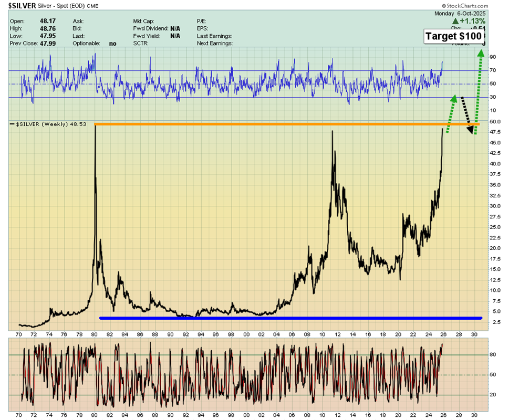This screenshot has width=509, height=420.
Task: Select the blue horizontal support line
Action: pyautogui.click(x=289, y=318)
